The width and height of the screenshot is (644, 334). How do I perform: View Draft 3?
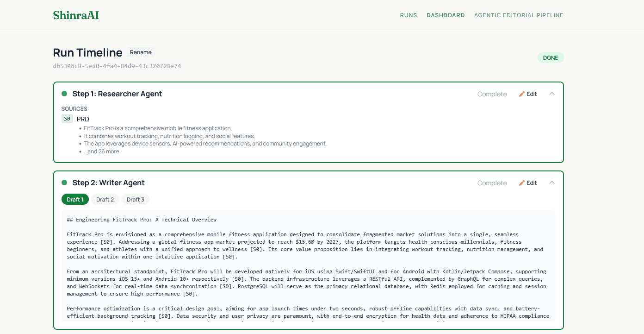(x=135, y=200)
